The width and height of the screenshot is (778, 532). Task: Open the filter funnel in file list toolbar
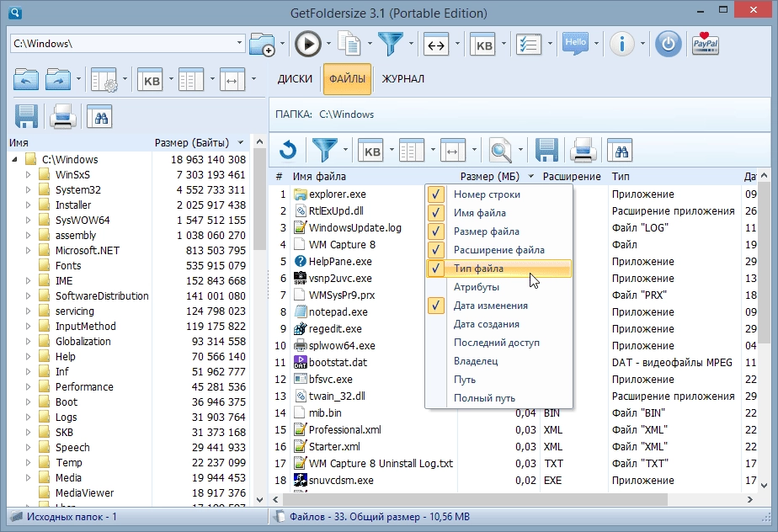[x=324, y=150]
